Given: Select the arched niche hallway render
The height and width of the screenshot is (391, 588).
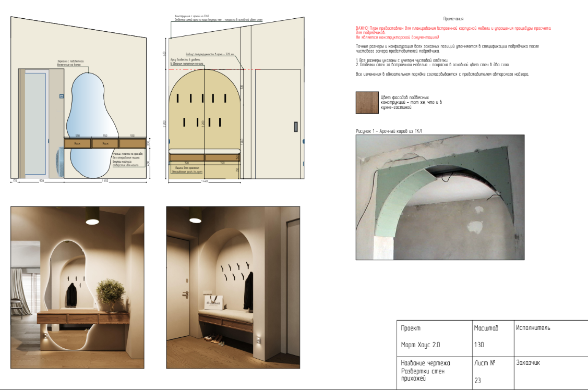Looking at the screenshot, I should point(233,287).
